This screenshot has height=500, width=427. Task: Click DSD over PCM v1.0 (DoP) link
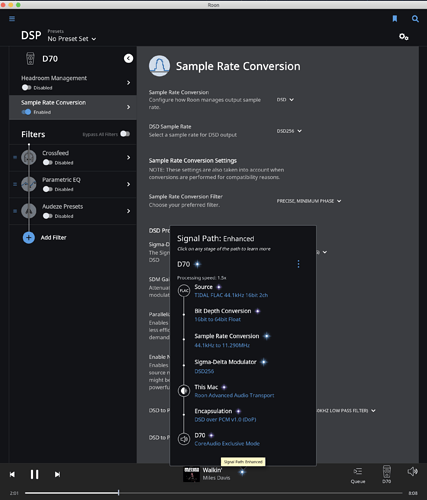225,419
